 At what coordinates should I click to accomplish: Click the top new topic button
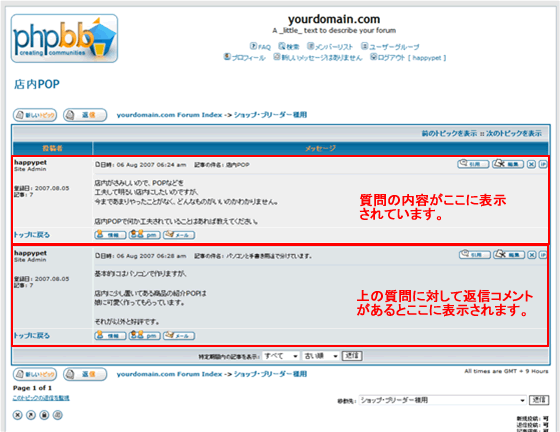(35, 115)
